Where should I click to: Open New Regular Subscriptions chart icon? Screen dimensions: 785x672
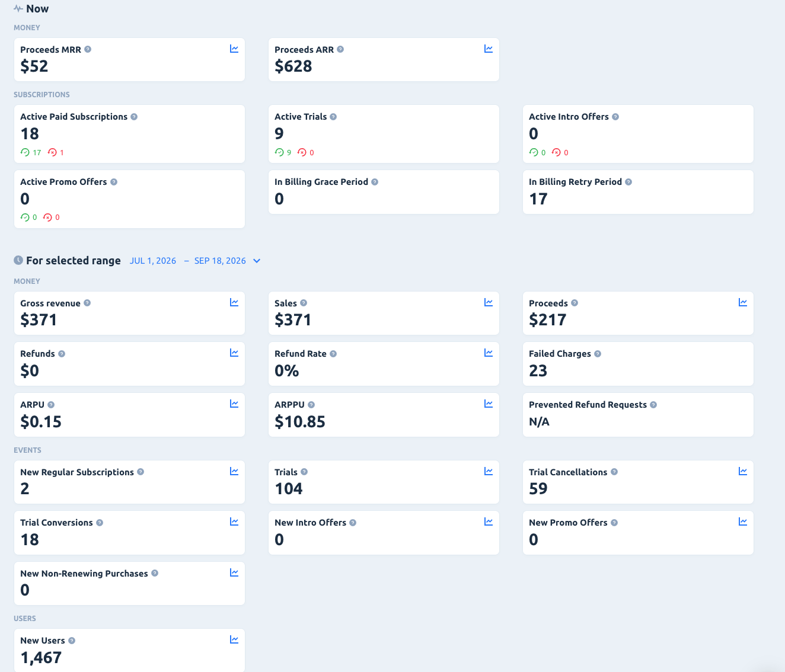coord(234,471)
